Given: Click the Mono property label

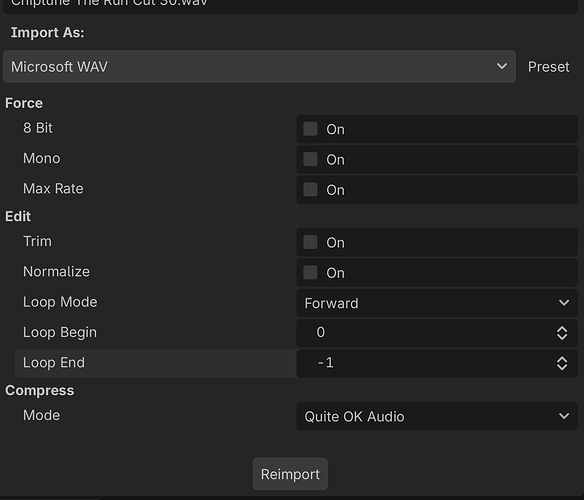Looking at the screenshot, I should [x=42, y=158].
